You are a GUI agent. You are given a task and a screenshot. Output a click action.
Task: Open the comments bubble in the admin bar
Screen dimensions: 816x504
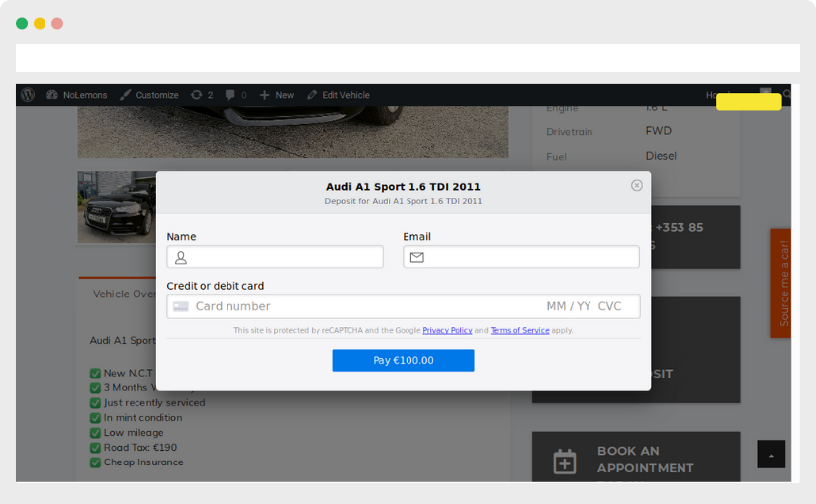(x=235, y=95)
